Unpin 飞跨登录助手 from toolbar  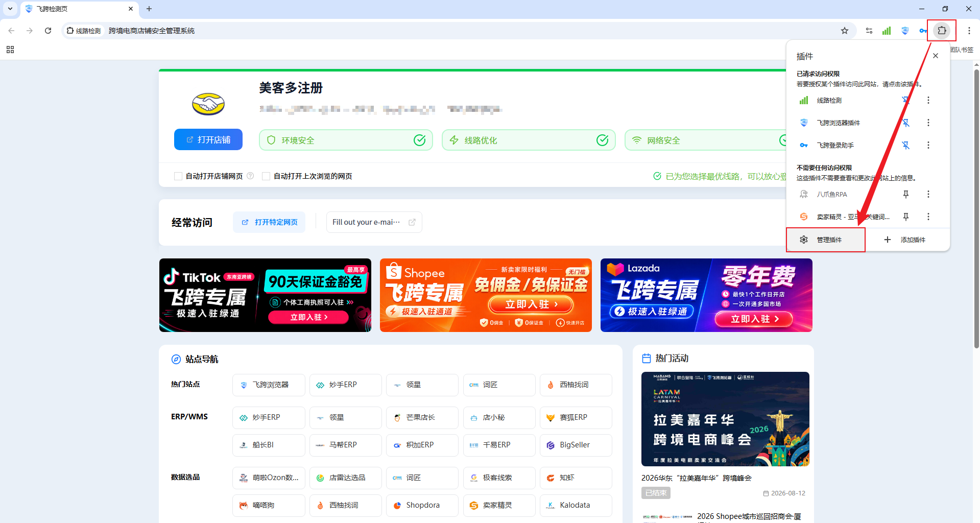[x=905, y=146]
